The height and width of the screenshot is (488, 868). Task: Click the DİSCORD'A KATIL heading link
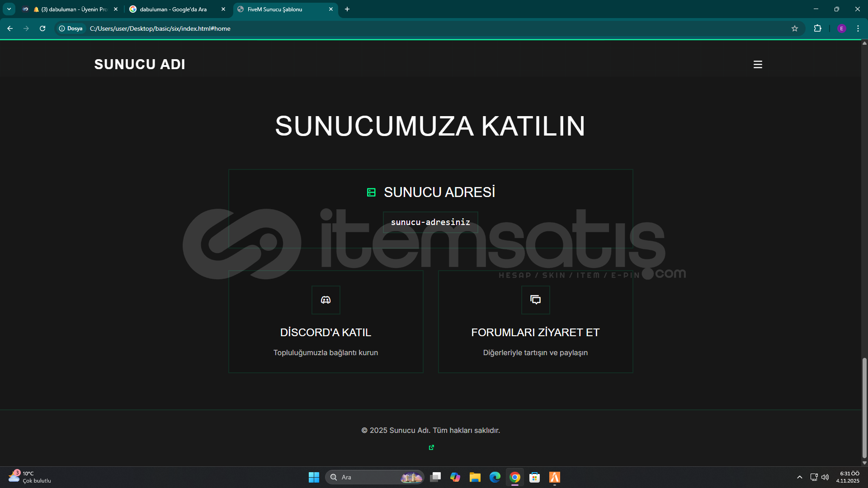coord(325,333)
